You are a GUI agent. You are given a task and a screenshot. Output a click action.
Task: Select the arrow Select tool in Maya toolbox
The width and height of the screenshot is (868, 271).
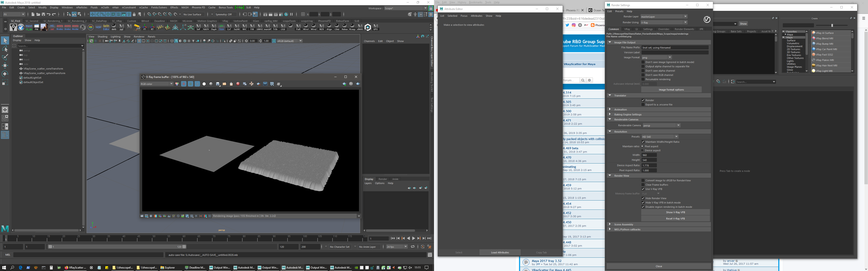[5, 41]
